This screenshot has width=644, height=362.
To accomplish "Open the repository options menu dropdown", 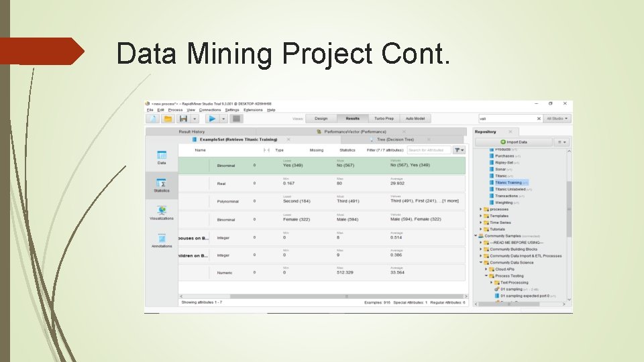I will 561,142.
